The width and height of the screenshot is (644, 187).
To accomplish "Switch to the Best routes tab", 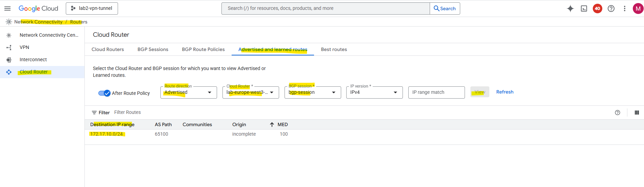I will [x=334, y=49].
